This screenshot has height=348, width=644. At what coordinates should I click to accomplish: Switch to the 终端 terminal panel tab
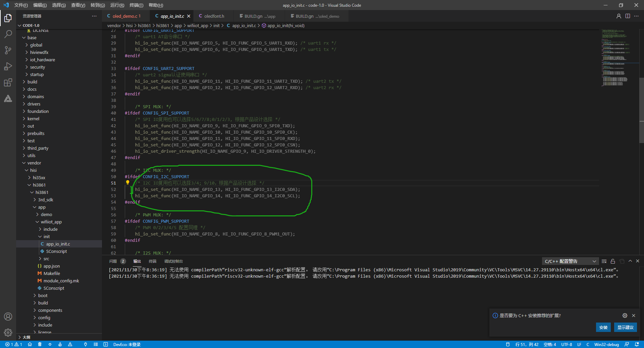[153, 261]
